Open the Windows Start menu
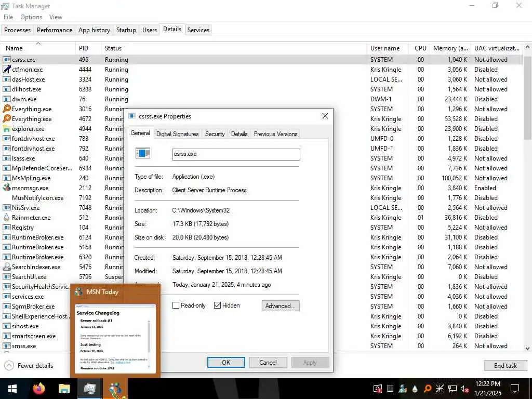 [x=12, y=389]
